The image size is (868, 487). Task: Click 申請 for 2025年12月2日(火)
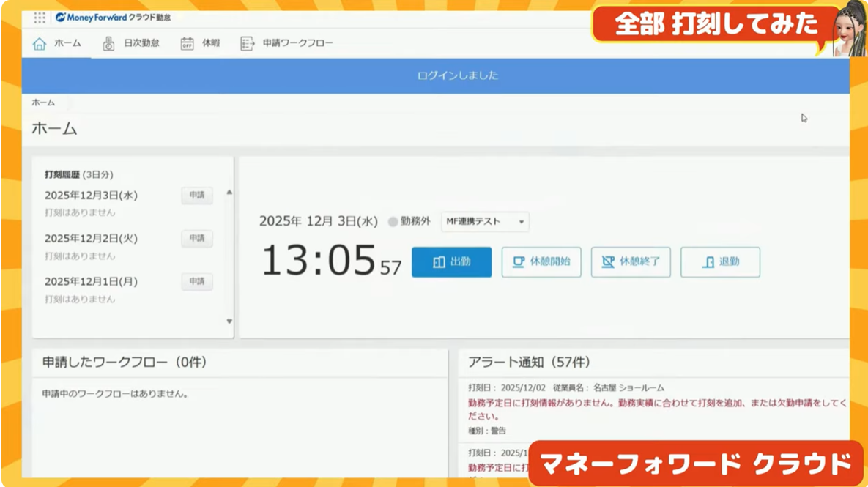(197, 239)
